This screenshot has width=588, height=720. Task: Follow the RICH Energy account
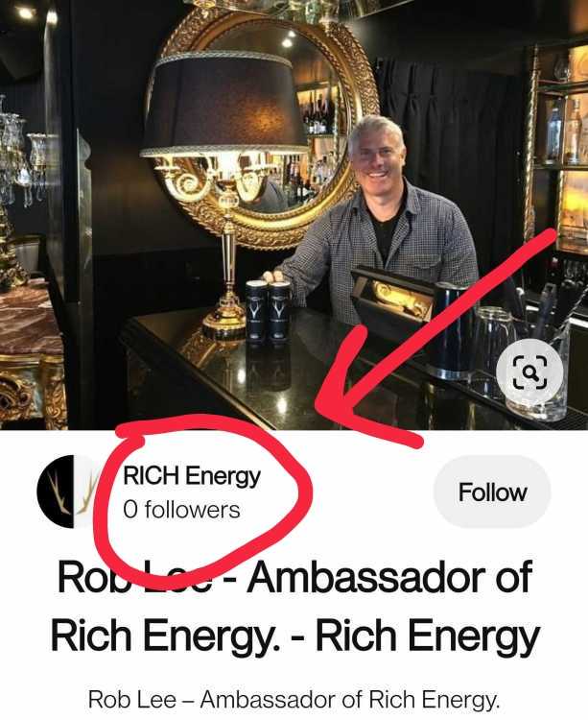[x=492, y=492]
